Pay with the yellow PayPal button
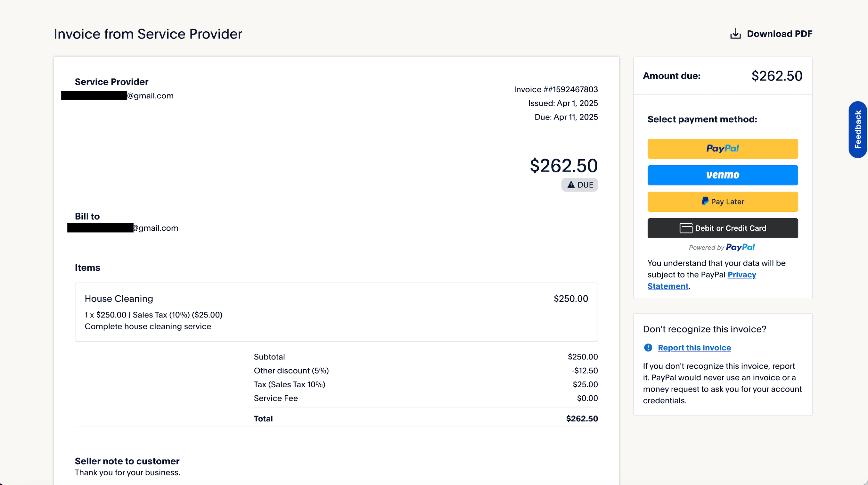 pyautogui.click(x=723, y=149)
